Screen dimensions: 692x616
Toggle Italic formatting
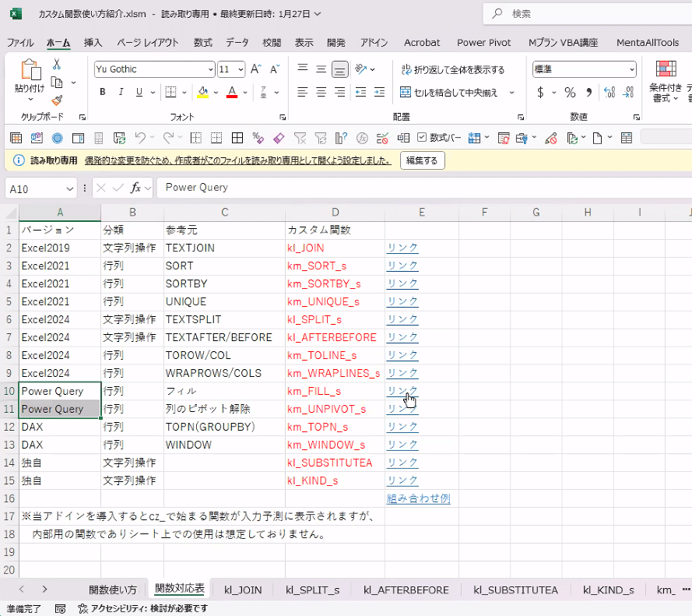pos(121,92)
